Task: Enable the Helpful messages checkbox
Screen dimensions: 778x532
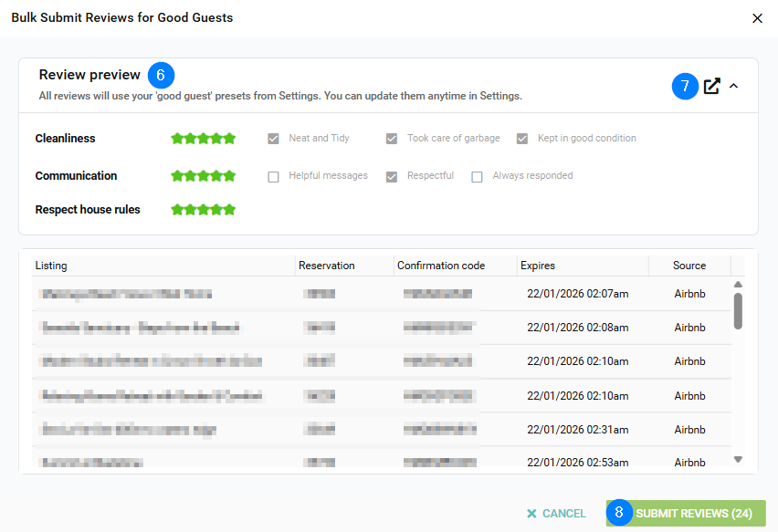Action: (x=273, y=177)
